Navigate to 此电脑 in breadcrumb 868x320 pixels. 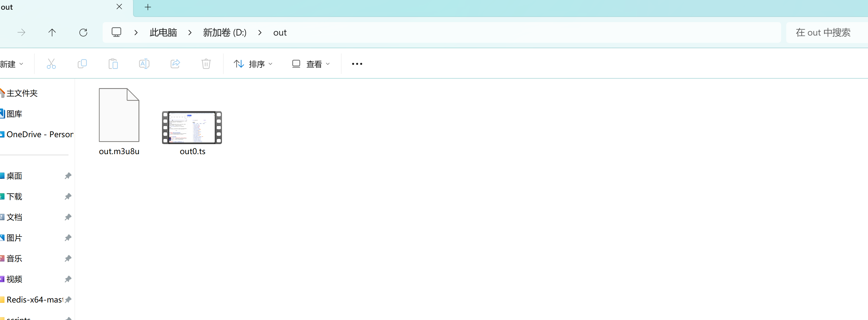pos(163,33)
